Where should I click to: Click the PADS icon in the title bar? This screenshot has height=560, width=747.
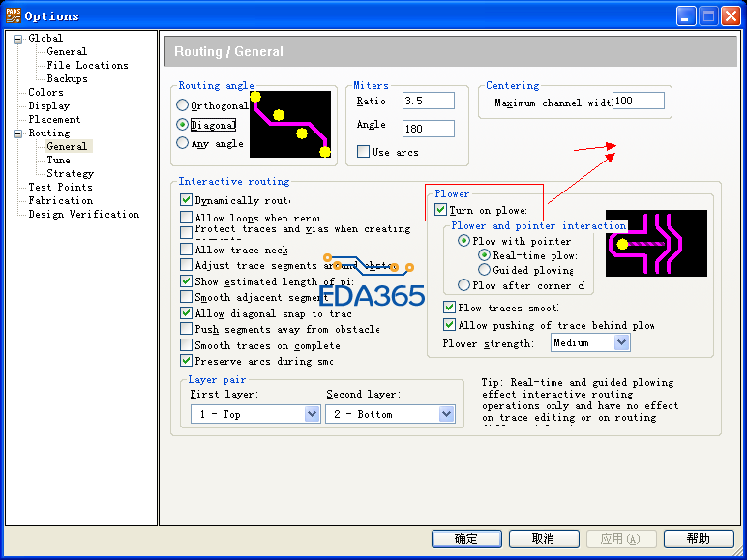13,15
